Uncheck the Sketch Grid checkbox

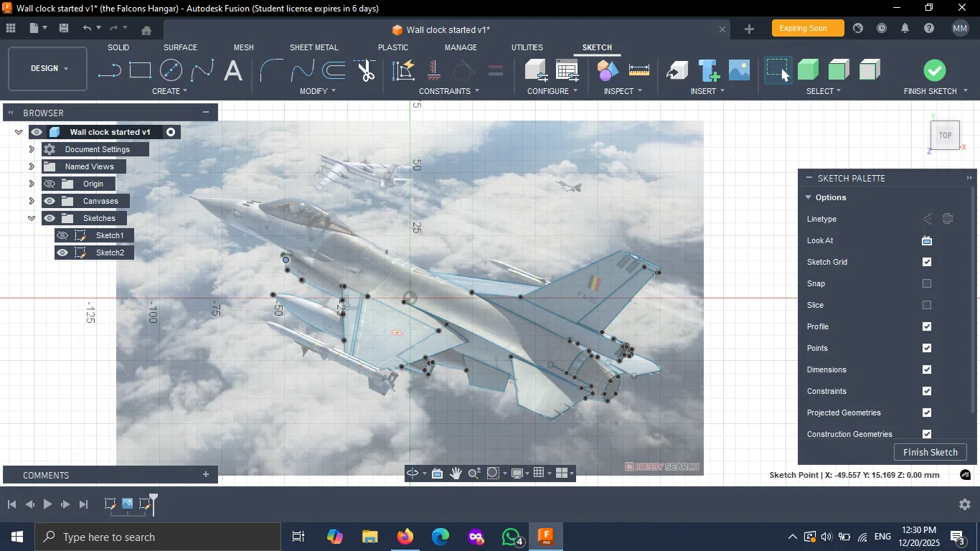[x=927, y=262]
